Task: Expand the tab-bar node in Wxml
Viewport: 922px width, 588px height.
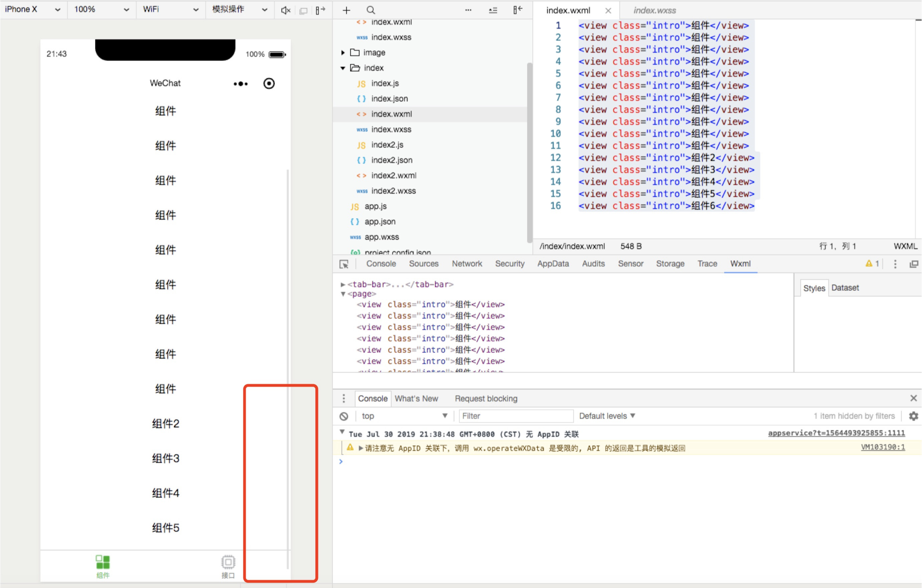Action: (x=343, y=284)
